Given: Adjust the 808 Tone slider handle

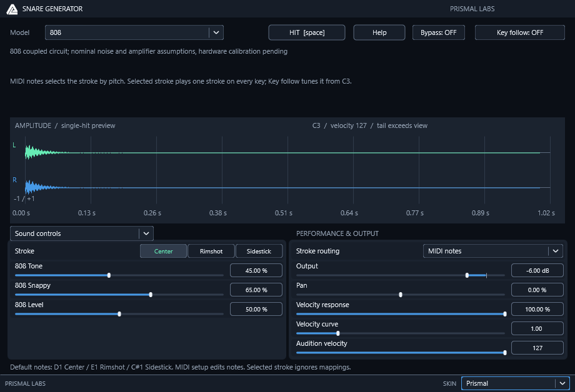Looking at the screenshot, I should pos(109,275).
